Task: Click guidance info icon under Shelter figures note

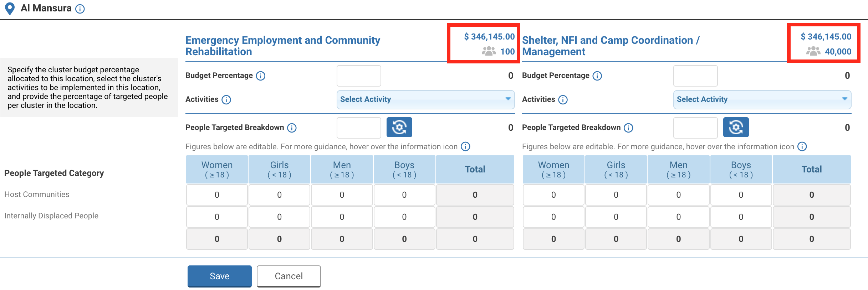Action: point(802,146)
